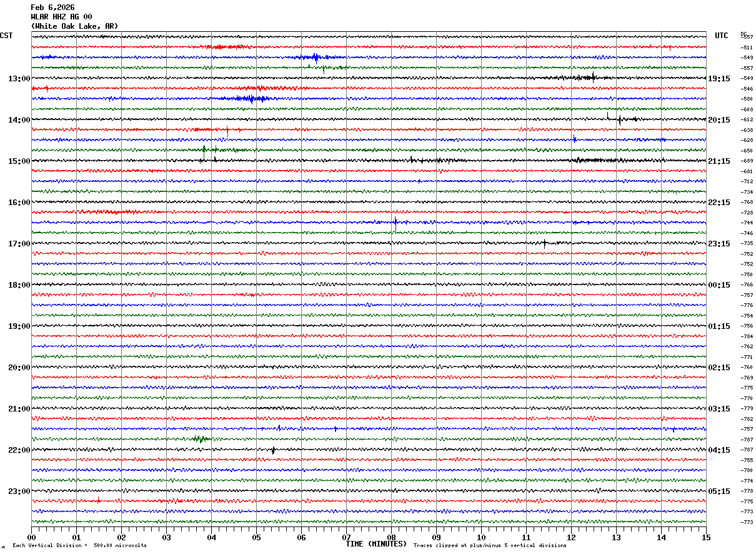The width and height of the screenshot is (756, 554).
Task: Click the 'CST' timezone label
Action: pyautogui.click(x=6, y=36)
